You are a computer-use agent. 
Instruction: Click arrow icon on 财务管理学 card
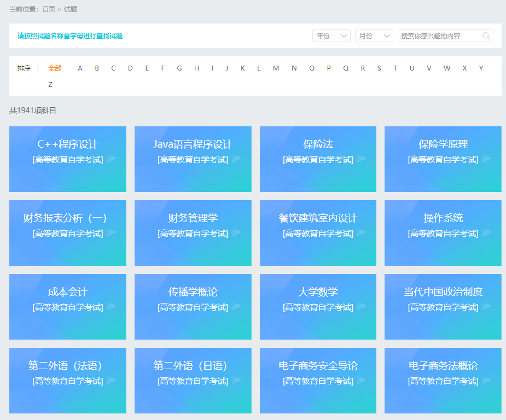pos(237,233)
